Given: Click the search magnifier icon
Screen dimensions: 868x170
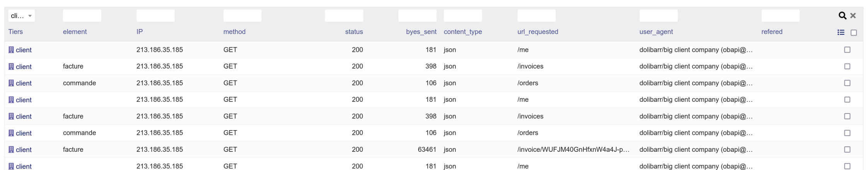Looking at the screenshot, I should [x=842, y=15].
